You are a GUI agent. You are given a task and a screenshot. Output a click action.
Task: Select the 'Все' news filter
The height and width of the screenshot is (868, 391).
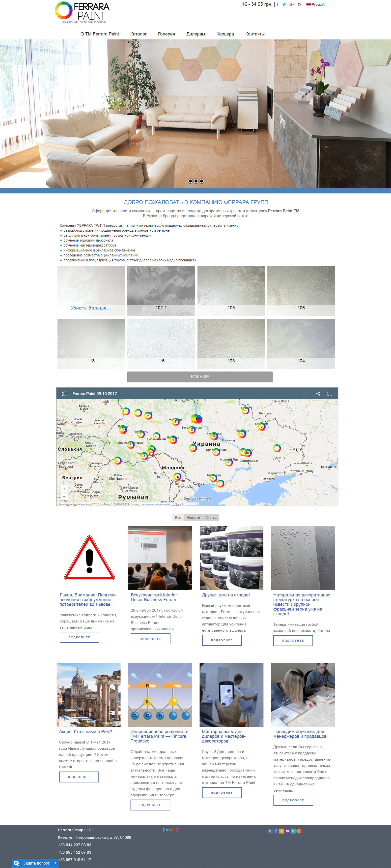point(178,518)
